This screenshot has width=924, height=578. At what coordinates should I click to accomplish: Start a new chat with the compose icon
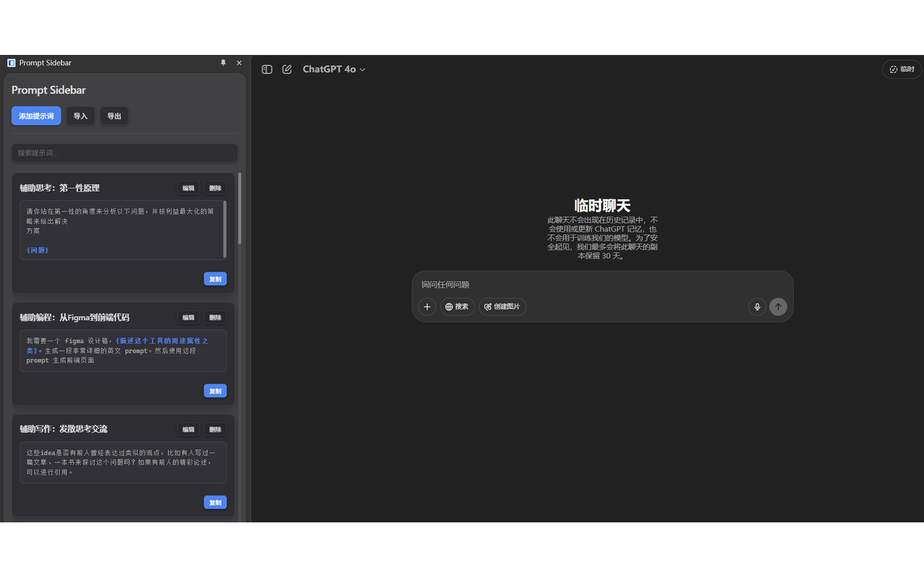click(x=287, y=69)
